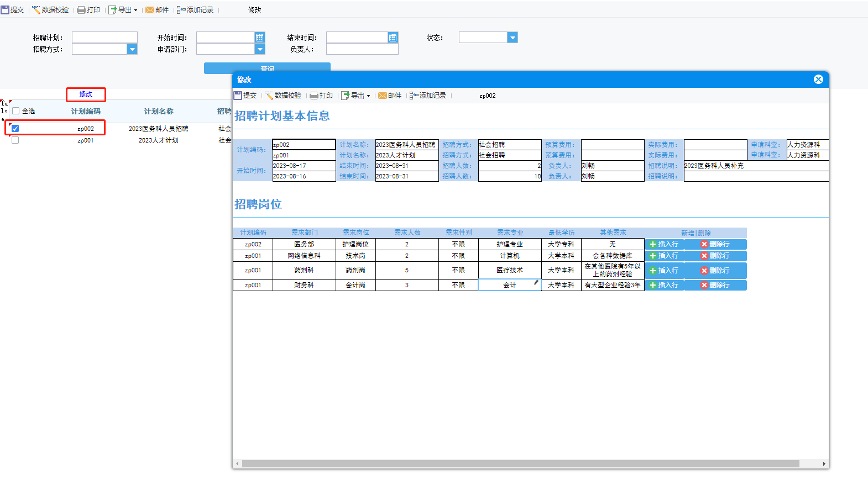Click the 大学专科 cell
The height and width of the screenshot is (485, 868).
tap(561, 244)
